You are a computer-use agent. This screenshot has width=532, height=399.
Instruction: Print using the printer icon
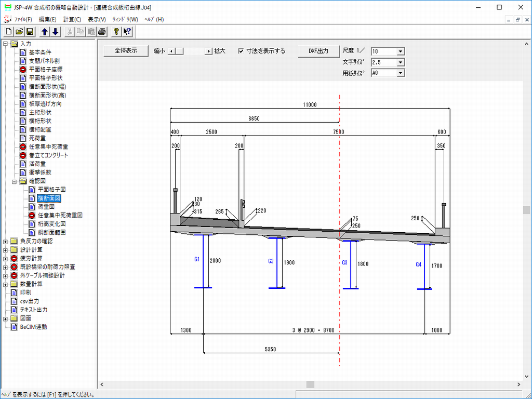point(102,32)
